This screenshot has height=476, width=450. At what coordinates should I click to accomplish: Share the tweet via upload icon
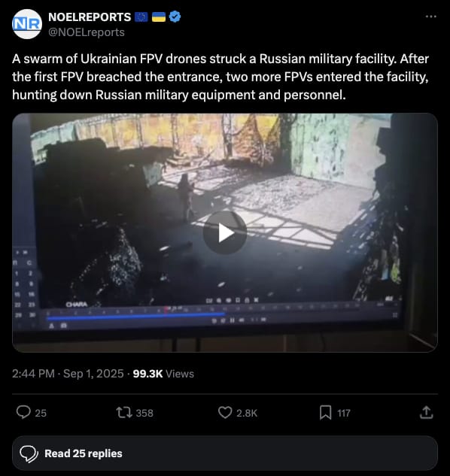tap(427, 413)
